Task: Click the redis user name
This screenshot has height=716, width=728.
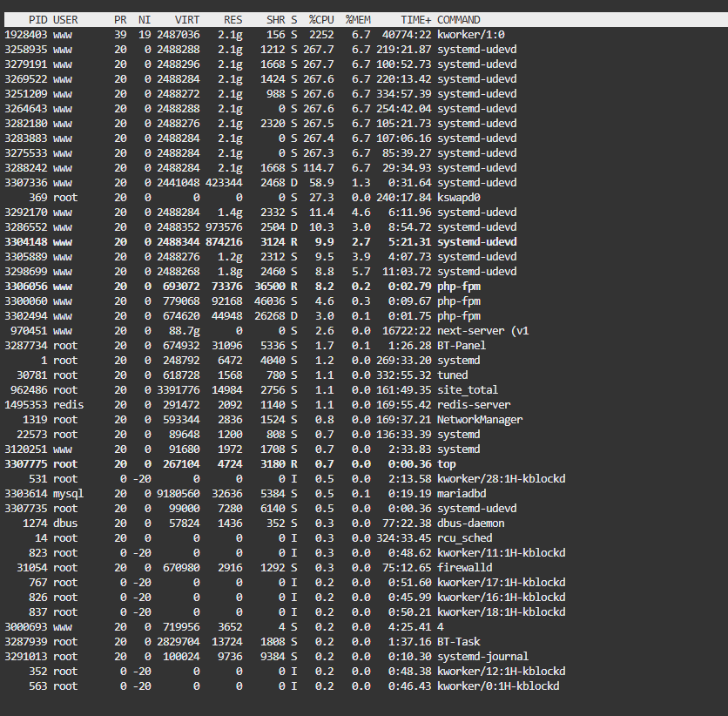Action: pyautogui.click(x=68, y=405)
